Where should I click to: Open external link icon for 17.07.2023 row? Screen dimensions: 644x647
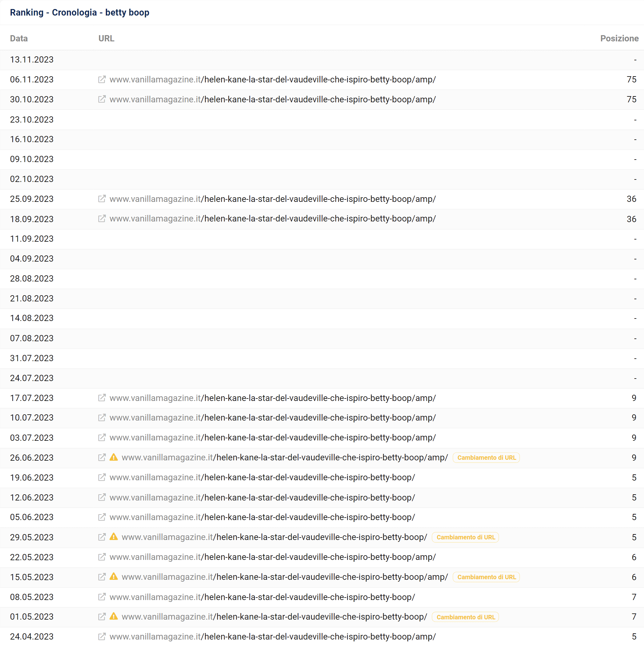coord(102,398)
